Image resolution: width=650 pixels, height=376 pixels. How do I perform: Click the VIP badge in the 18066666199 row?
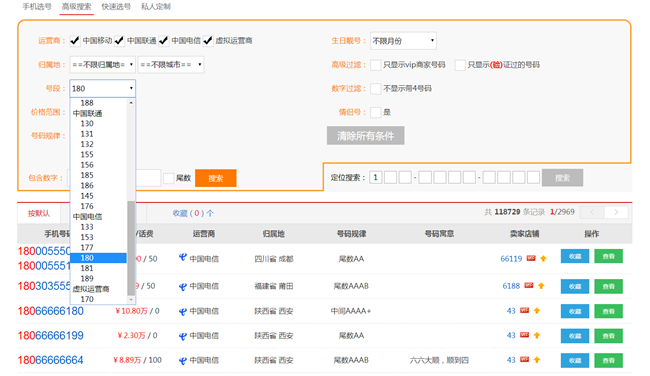525,335
